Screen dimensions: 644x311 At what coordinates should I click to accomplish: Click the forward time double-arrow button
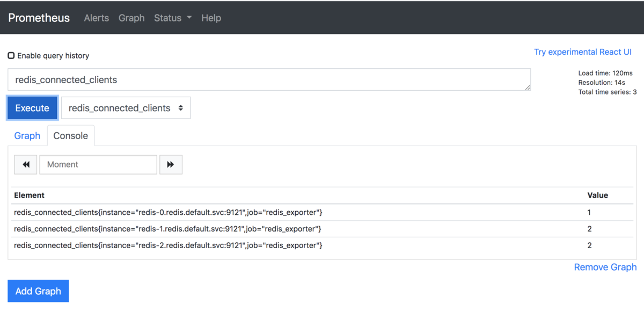tap(171, 164)
